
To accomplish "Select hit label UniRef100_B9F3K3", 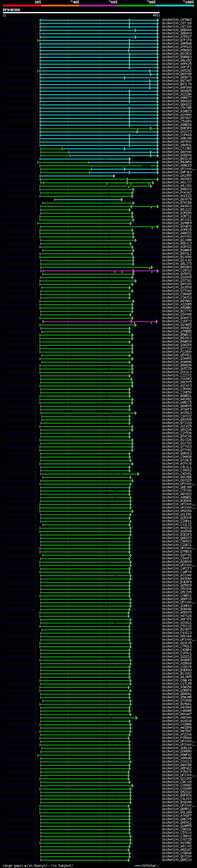I will coord(177,172).
